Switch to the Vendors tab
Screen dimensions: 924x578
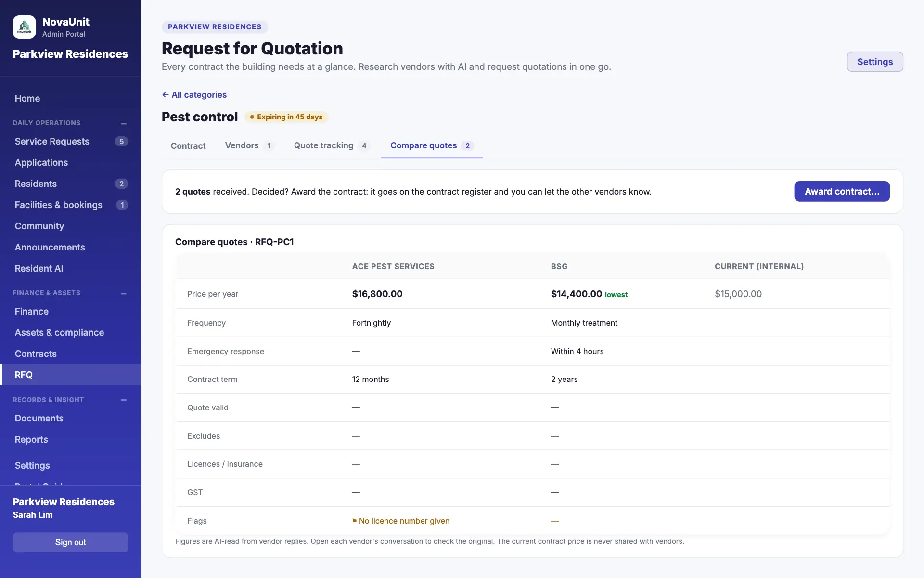[x=249, y=145]
